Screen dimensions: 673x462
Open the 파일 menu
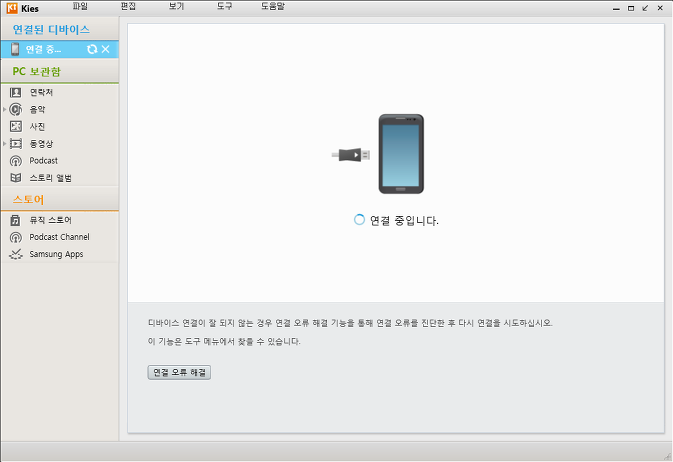(x=80, y=6)
